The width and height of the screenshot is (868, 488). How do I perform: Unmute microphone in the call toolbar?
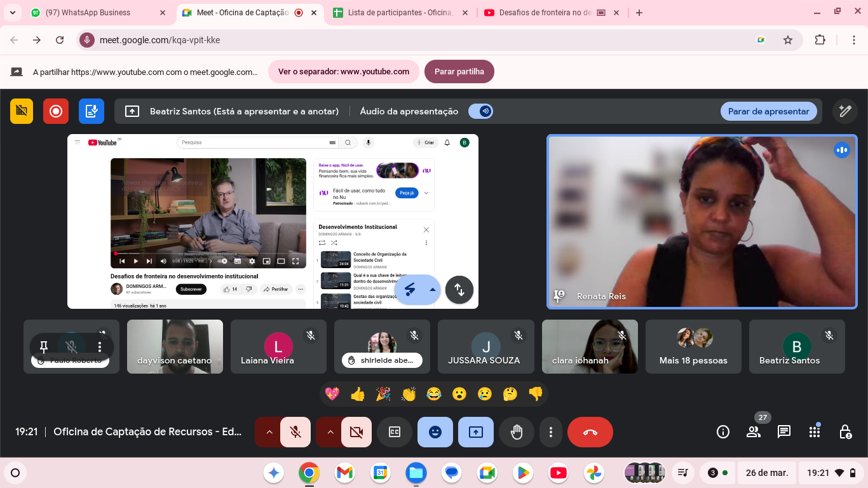295,432
